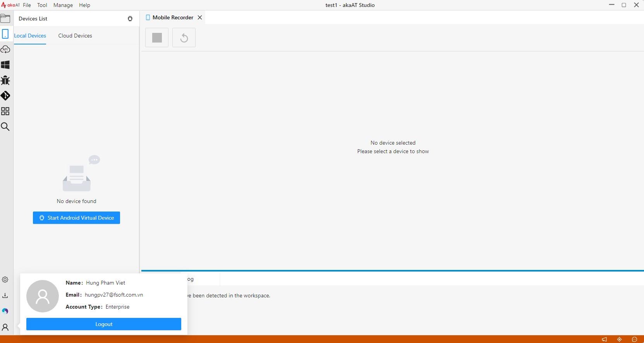Open the project explorer folder icon
Image resolution: width=644 pixels, height=343 pixels.
point(5,19)
